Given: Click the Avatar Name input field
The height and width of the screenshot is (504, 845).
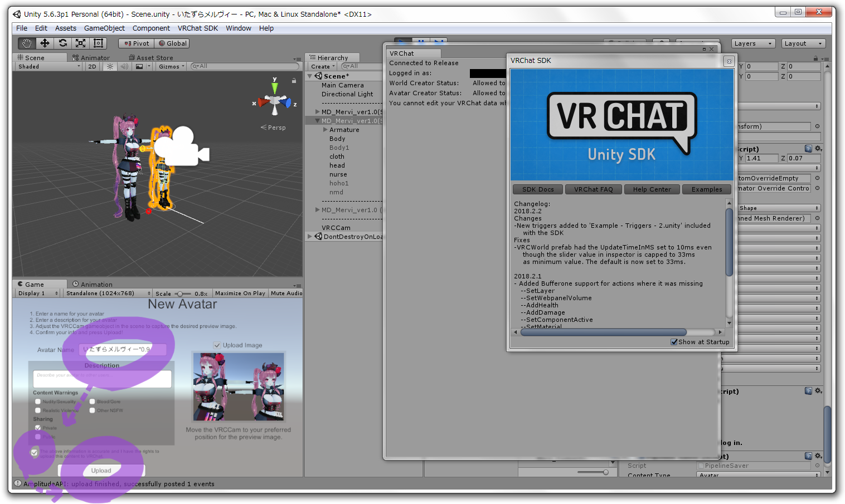Looking at the screenshot, I should (123, 349).
